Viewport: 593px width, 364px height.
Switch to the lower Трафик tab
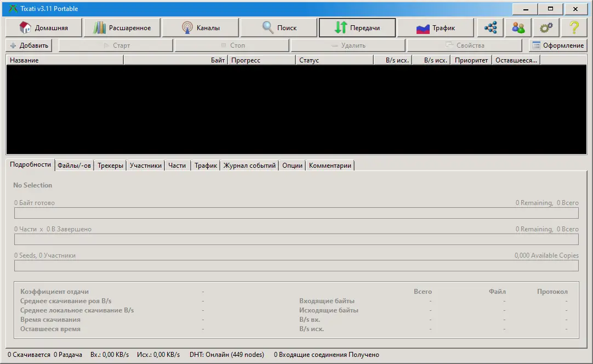206,166
